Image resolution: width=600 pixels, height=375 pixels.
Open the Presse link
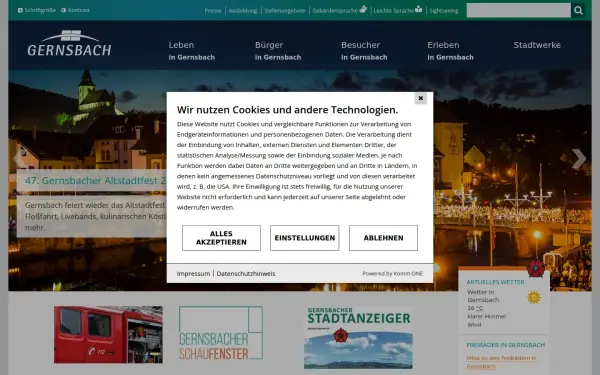tap(213, 11)
